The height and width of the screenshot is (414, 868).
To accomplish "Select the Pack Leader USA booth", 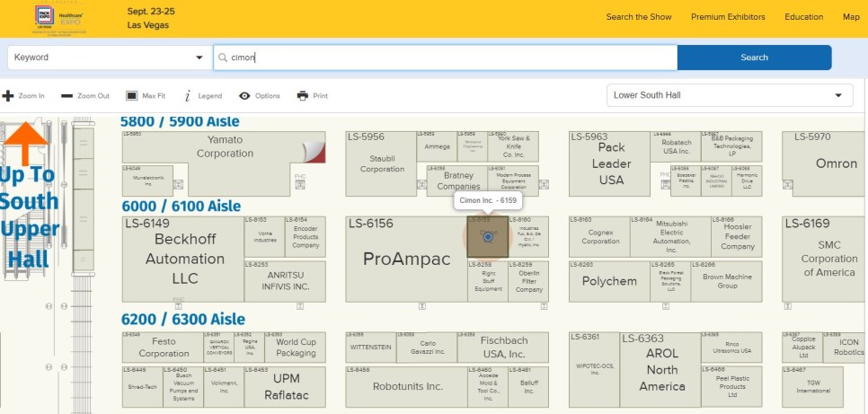I will (609, 163).
